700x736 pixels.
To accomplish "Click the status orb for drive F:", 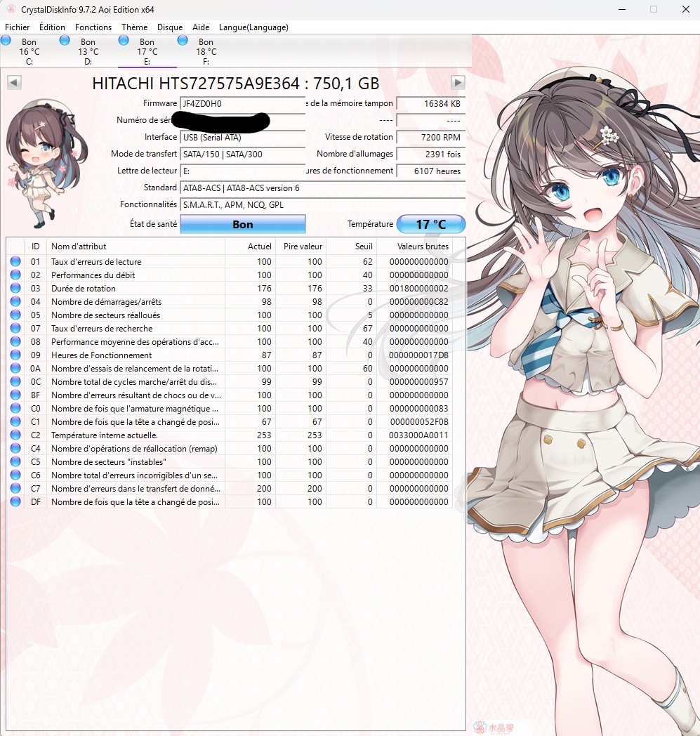I will coord(183,41).
